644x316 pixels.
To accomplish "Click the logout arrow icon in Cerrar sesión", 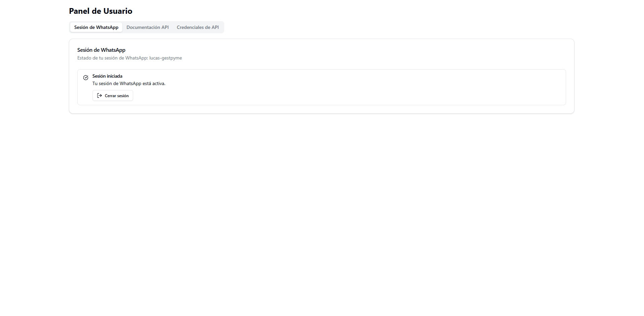I will pos(99,95).
